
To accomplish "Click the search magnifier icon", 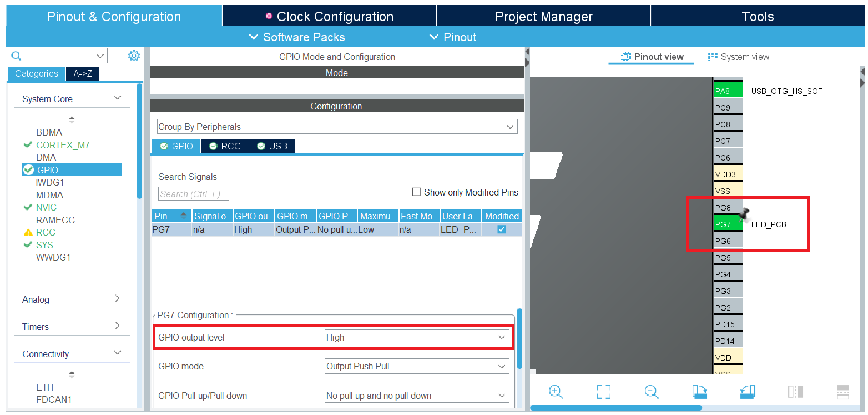I will coord(16,56).
